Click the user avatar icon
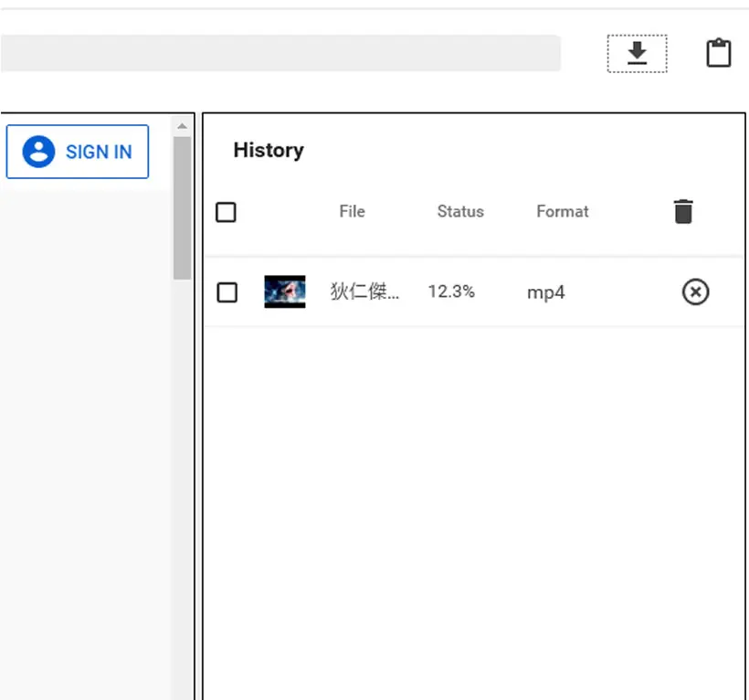Viewport: 749px width, 700px height. tap(38, 152)
